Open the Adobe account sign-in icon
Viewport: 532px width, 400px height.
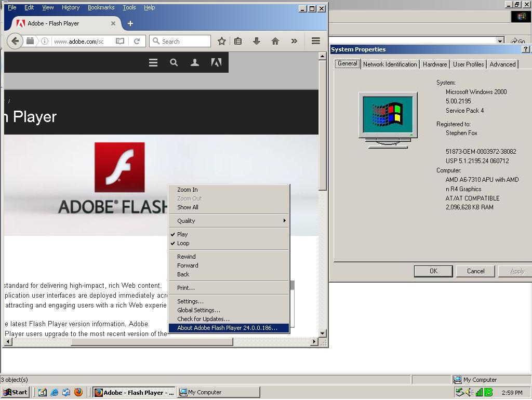click(x=195, y=62)
